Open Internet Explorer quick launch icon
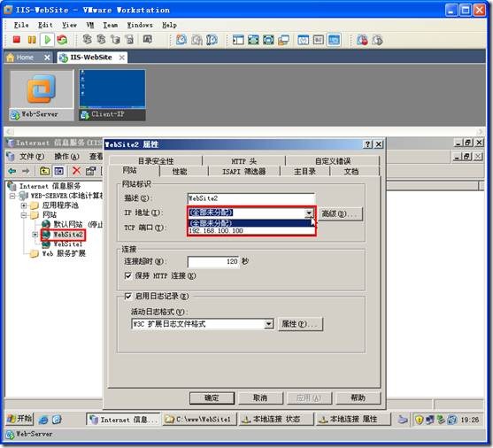Viewport: 493px width, 448px height. pyautogui.click(x=43, y=420)
